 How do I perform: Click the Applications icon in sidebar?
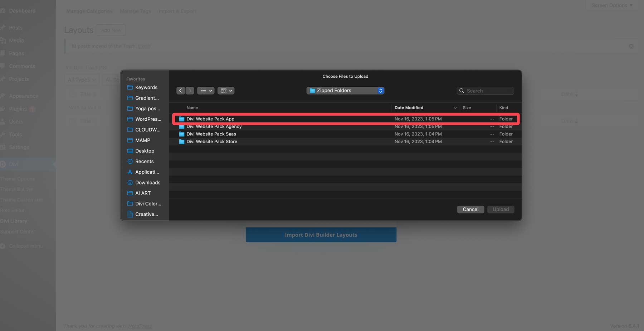pos(130,172)
